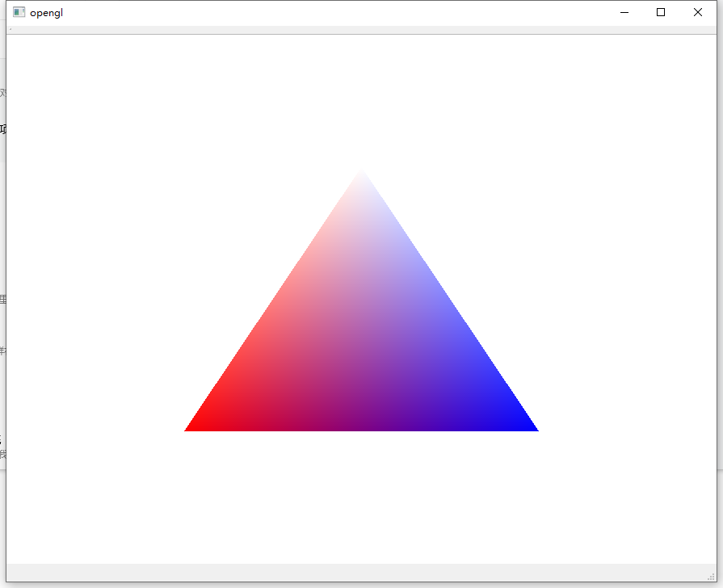Click the white canvas area below the triangle
The image size is (723, 588).
point(361,501)
